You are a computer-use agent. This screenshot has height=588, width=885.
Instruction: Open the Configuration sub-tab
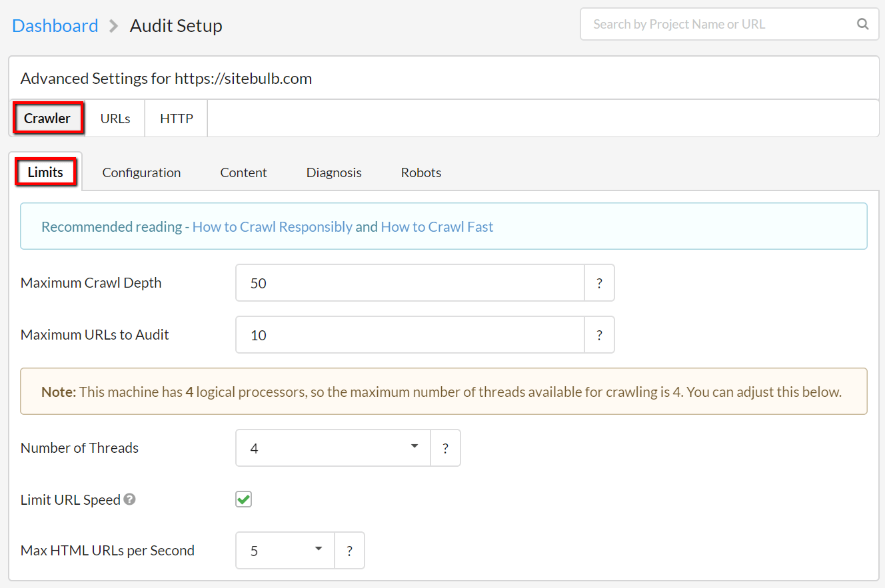141,172
